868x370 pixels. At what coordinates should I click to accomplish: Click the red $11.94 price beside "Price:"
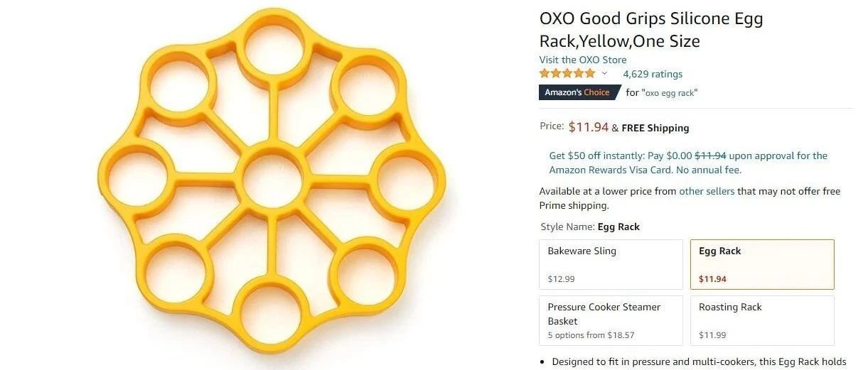[x=588, y=127]
